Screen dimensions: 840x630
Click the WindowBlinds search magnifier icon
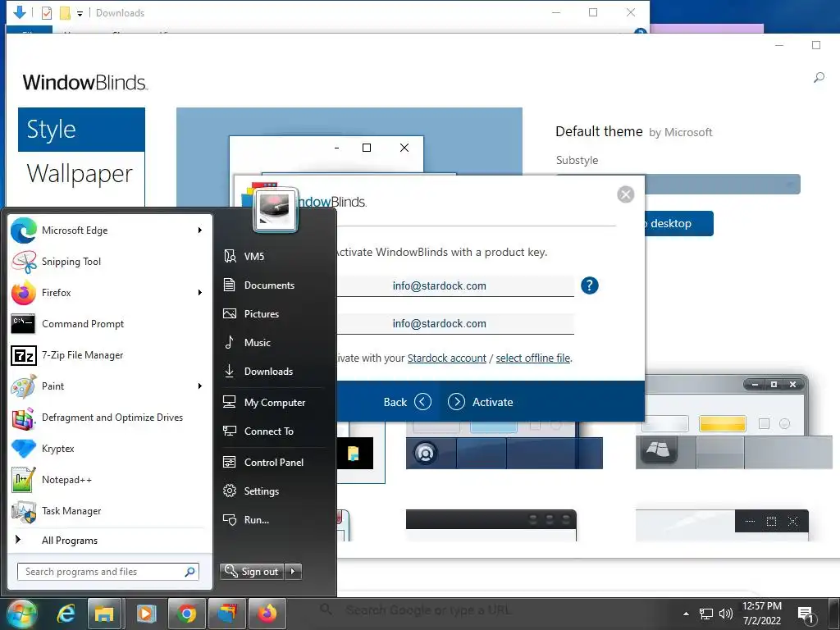click(819, 78)
